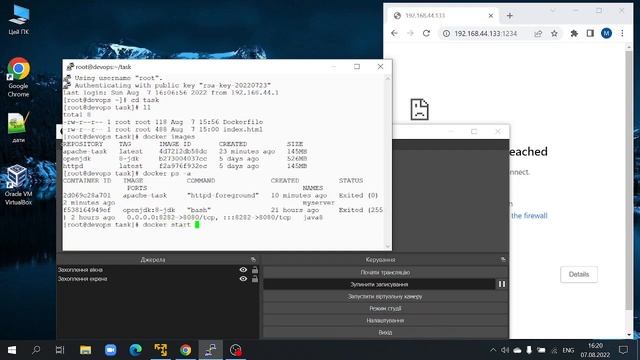The width and height of the screenshot is (640, 360).
Task: Open Task View on the taskbar
Action: pos(60,350)
